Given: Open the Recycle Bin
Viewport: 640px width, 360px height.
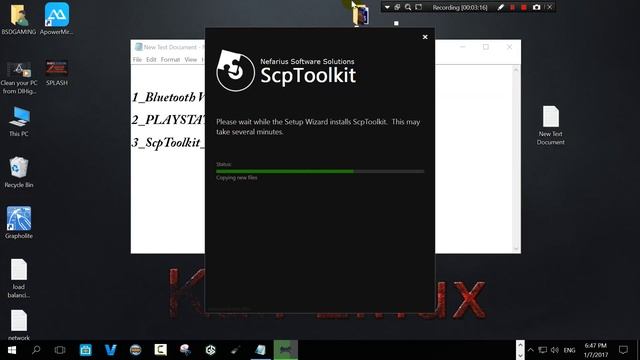Looking at the screenshot, I should point(19,173).
